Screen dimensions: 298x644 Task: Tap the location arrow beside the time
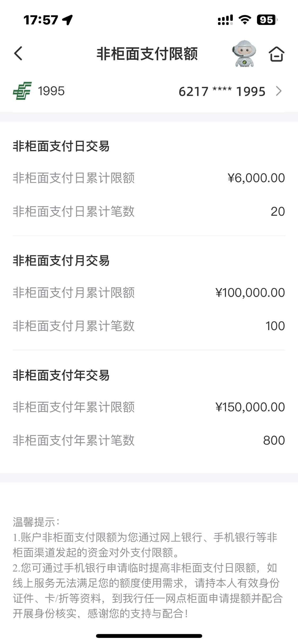pyautogui.click(x=68, y=20)
